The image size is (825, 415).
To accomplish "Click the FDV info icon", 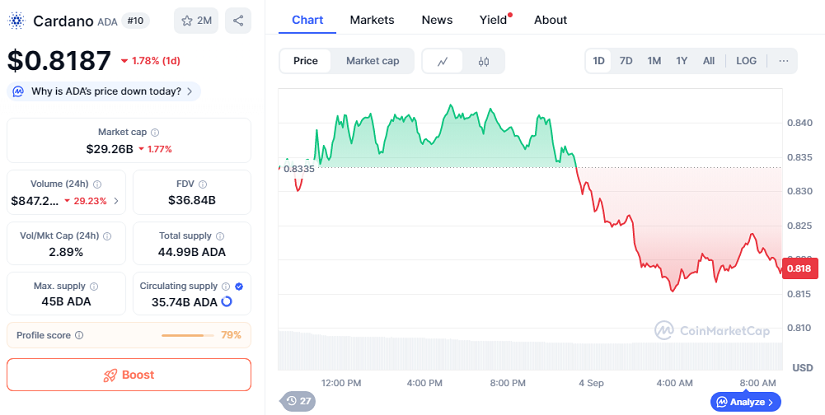I will (203, 184).
